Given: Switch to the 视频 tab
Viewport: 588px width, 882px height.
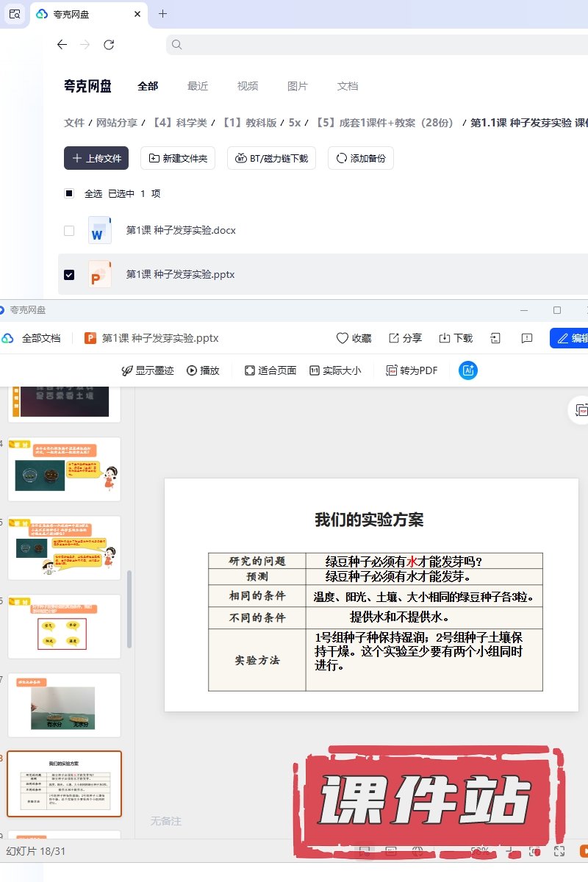Looking at the screenshot, I should (x=248, y=86).
